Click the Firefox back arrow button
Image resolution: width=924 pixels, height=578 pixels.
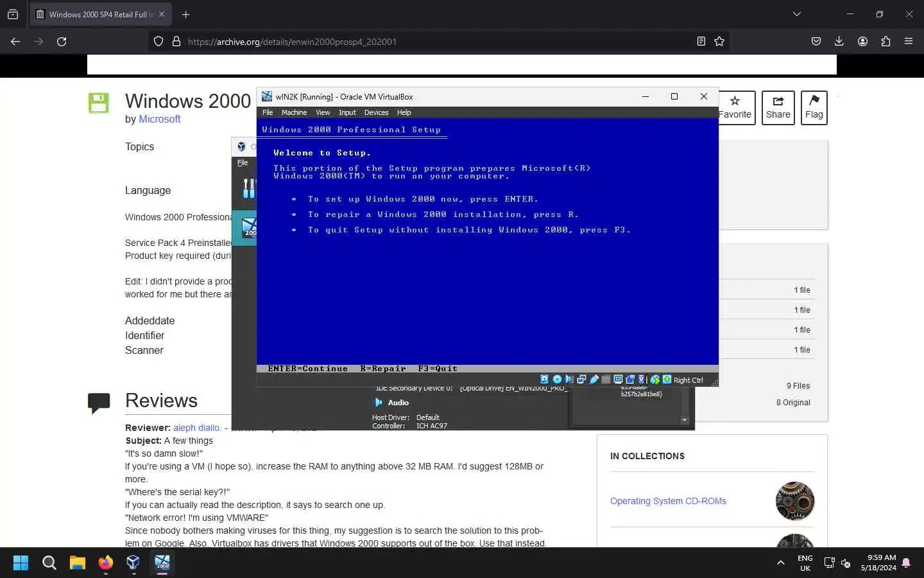click(x=15, y=41)
